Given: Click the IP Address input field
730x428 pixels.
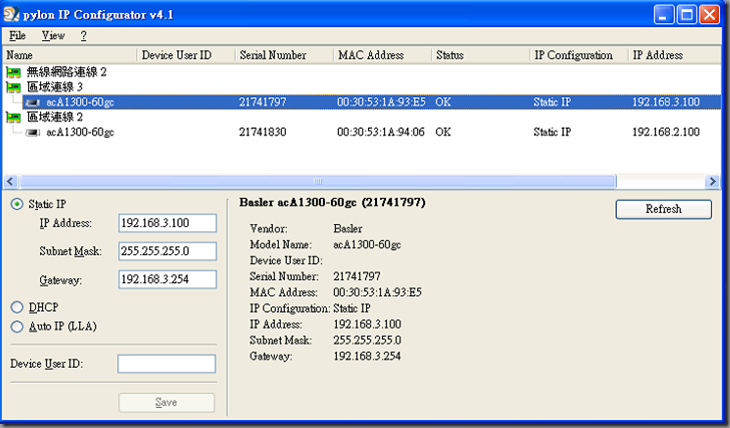Looking at the screenshot, I should [x=167, y=223].
